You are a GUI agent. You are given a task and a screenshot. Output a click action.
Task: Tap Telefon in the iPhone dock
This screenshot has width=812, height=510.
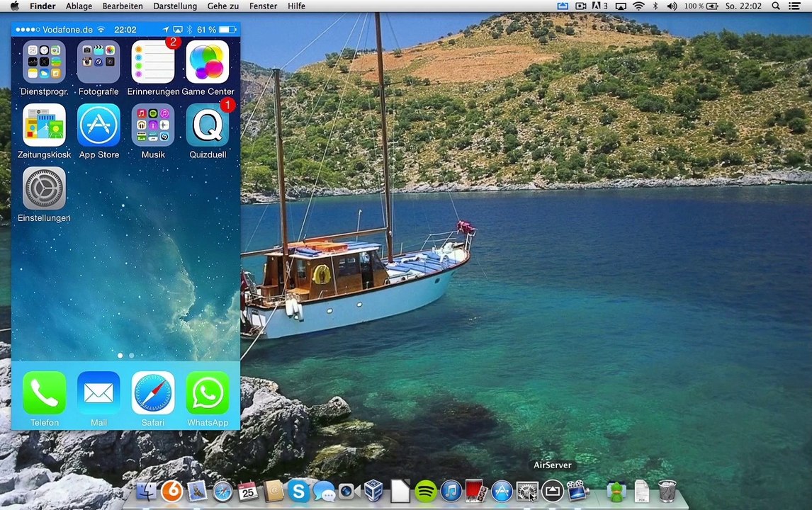tap(44, 392)
